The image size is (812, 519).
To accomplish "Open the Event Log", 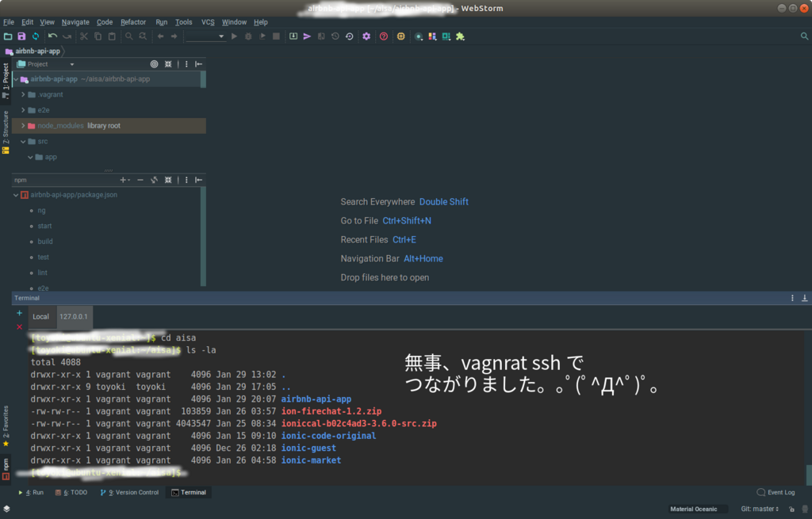I will [776, 493].
